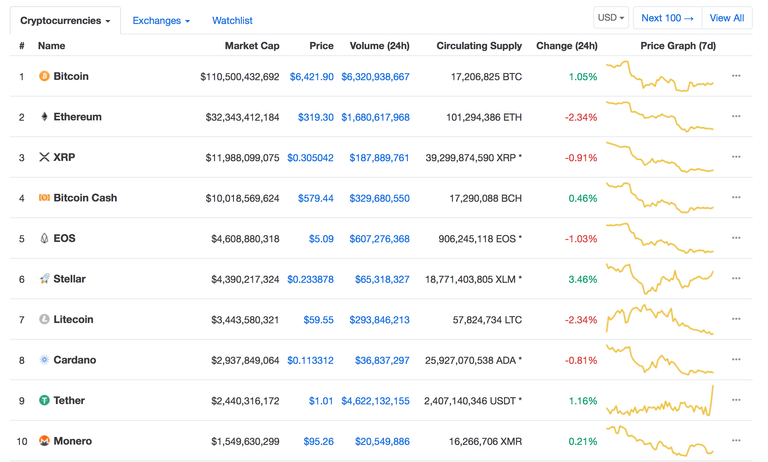Click Ethereum volume $1,680,617,968
Image resolution: width=768 pixels, height=462 pixels.
tap(375, 118)
